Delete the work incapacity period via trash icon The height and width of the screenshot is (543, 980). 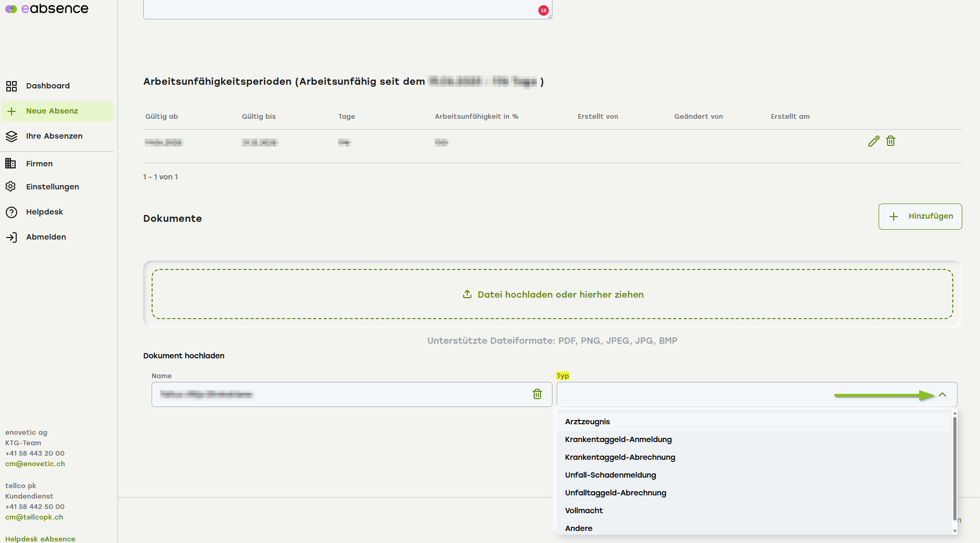point(891,141)
